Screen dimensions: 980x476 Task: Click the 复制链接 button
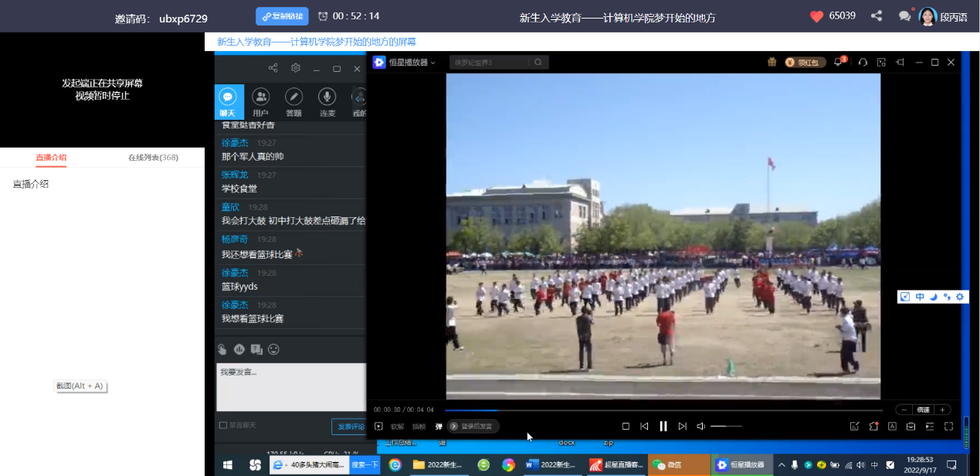click(282, 16)
